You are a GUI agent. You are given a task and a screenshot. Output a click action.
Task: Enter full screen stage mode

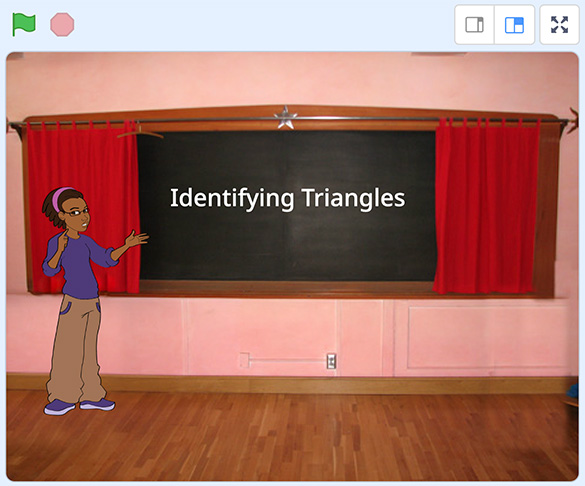point(559,25)
